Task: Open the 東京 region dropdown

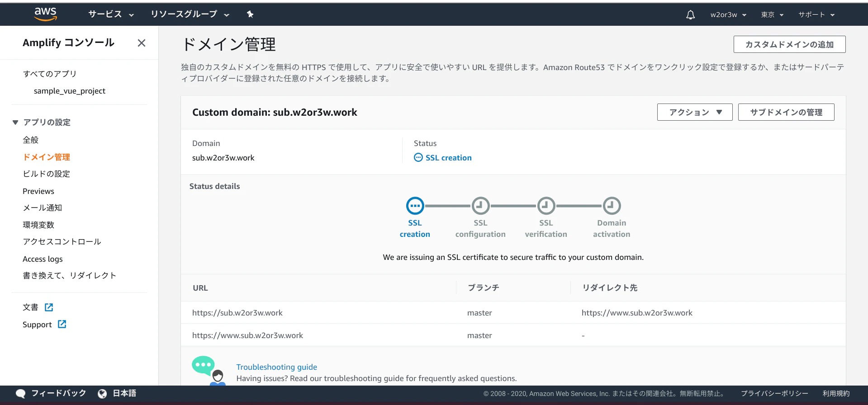Action: pyautogui.click(x=772, y=15)
